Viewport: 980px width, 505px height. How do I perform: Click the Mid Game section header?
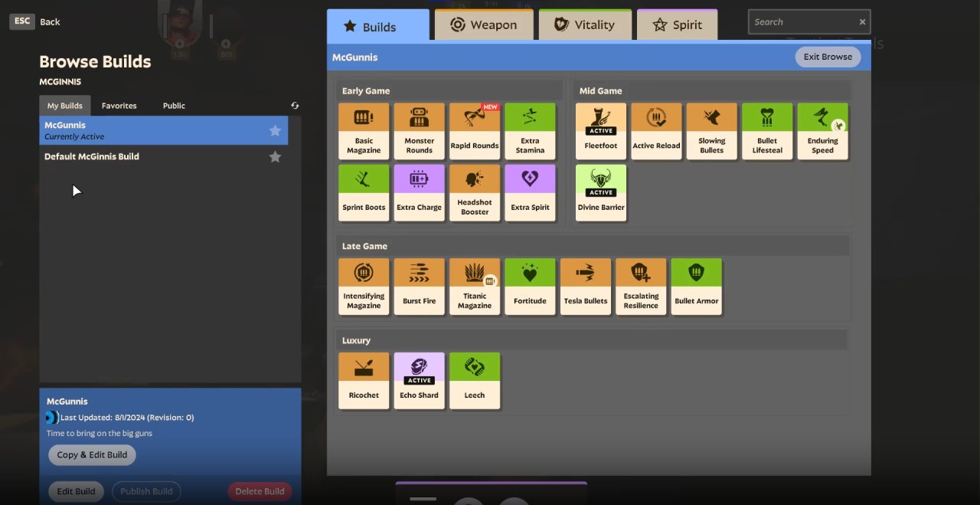coord(712,90)
